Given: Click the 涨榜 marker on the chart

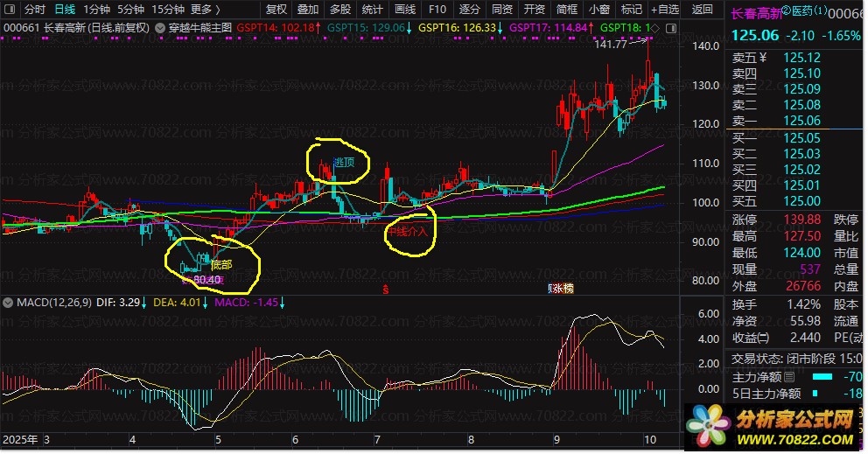Looking at the screenshot, I should pyautogui.click(x=561, y=289).
